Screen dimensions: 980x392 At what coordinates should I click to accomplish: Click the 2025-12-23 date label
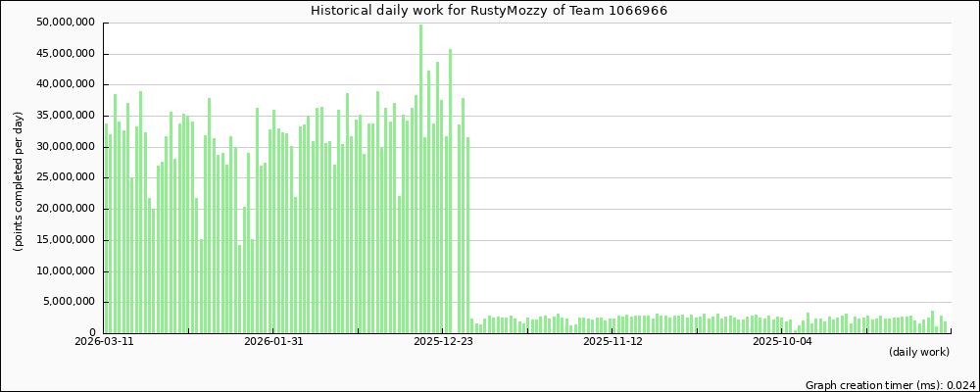tap(443, 342)
